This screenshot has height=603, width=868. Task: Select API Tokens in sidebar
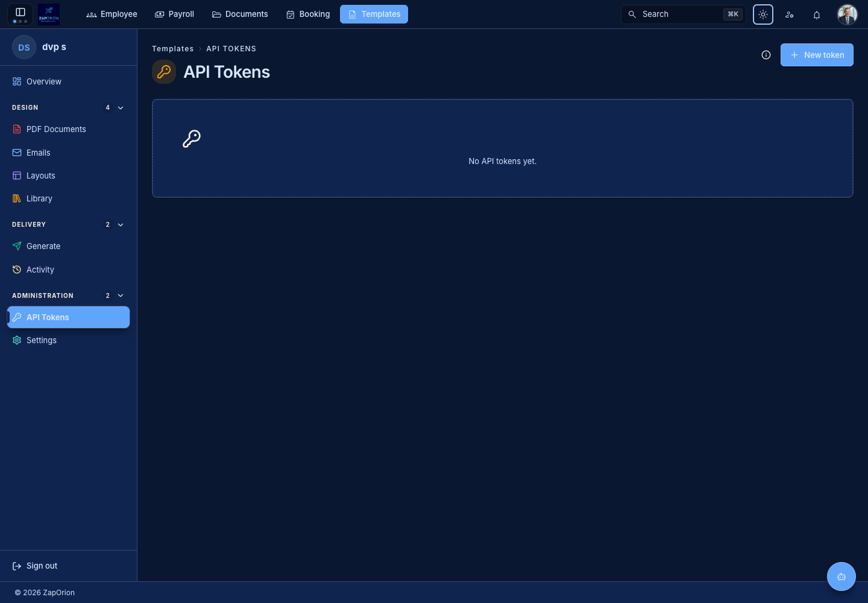pos(69,317)
